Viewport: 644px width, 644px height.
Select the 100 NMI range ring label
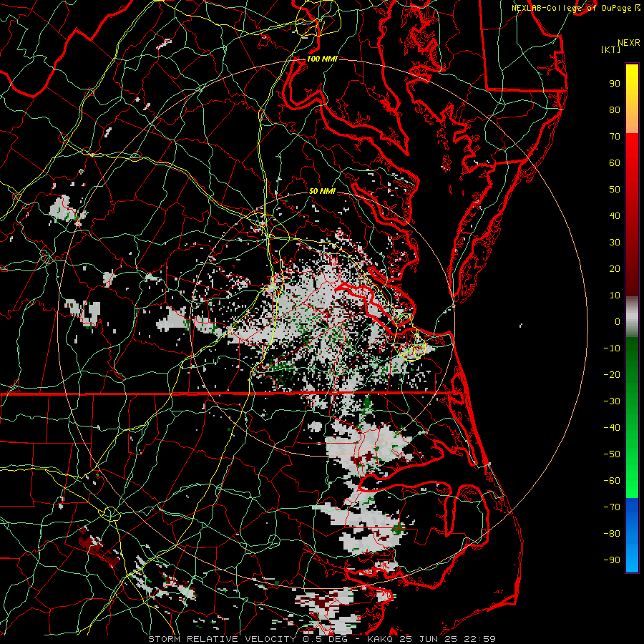322,59
